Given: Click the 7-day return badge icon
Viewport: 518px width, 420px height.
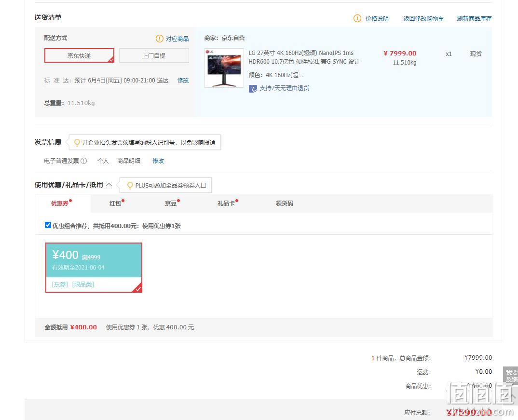Looking at the screenshot, I should [x=253, y=89].
